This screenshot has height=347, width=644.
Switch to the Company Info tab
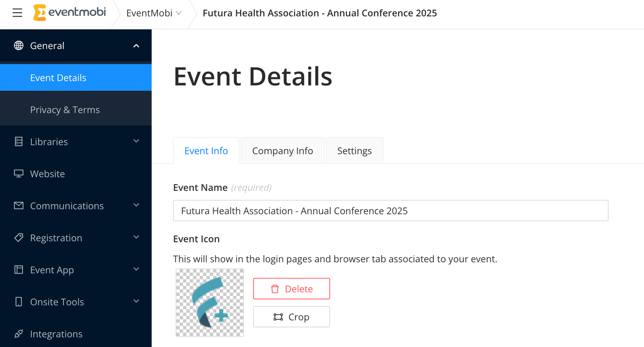tap(282, 150)
